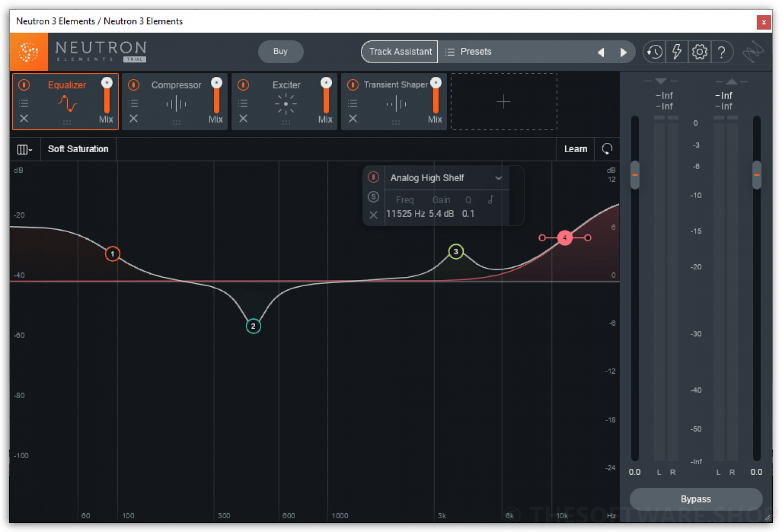This screenshot has height=532, width=782.
Task: Select the Compressor waveform icon
Action: [176, 104]
